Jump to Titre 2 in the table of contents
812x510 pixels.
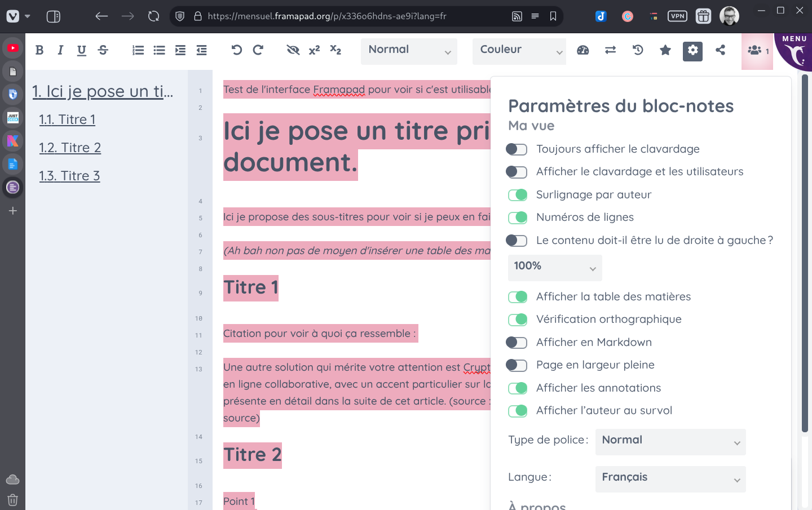click(70, 148)
